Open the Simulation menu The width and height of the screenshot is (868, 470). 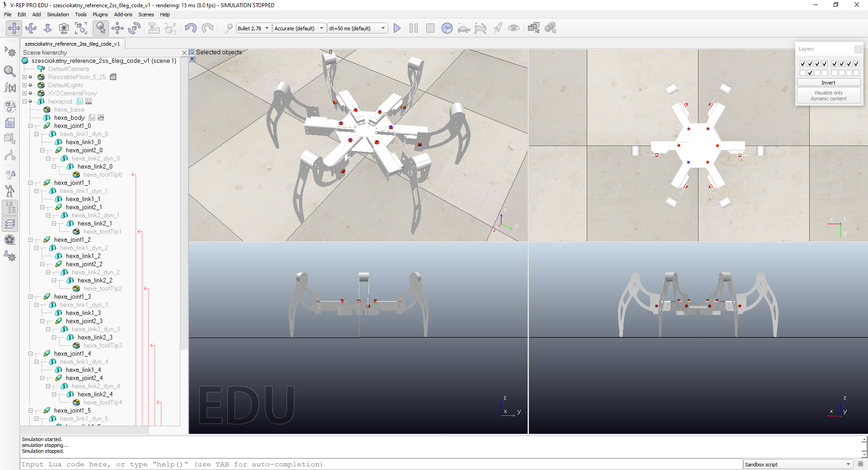tap(58, 14)
